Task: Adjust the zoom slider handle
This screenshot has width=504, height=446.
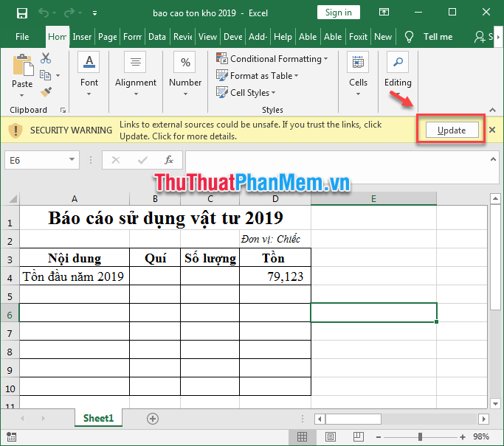Action: (420, 437)
